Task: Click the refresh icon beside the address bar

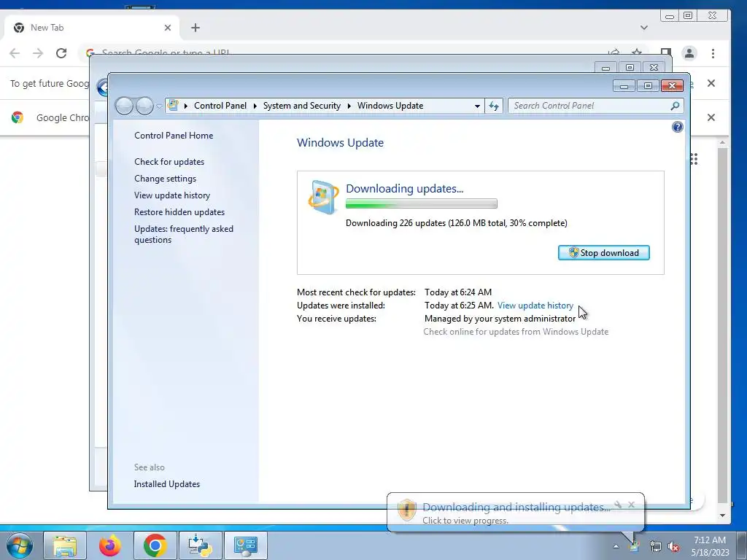Action: pyautogui.click(x=494, y=106)
